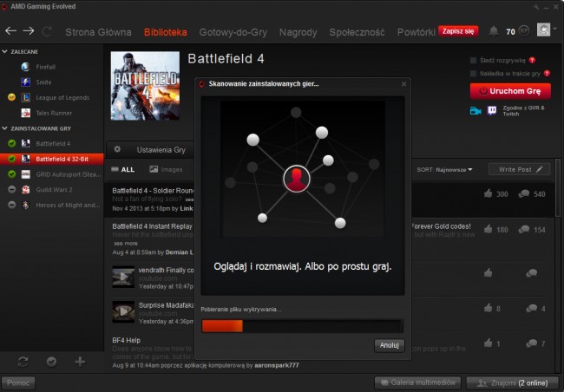The width and height of the screenshot is (564, 392).
Task: Close the Skanowanie zainstalowanych gier dialog
Action: pos(403,84)
